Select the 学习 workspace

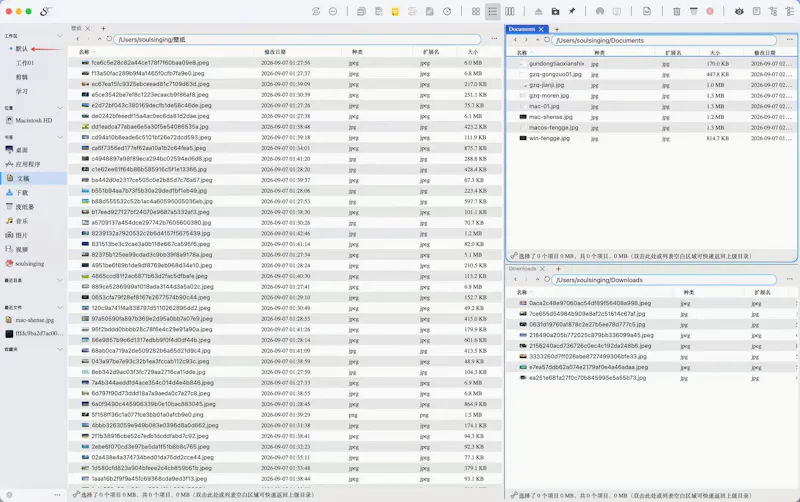[x=21, y=92]
